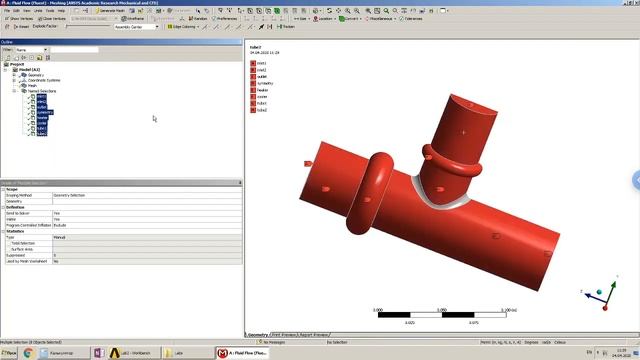This screenshot has width=640, height=360.
Task: Open the Units menu
Action: point(38,11)
